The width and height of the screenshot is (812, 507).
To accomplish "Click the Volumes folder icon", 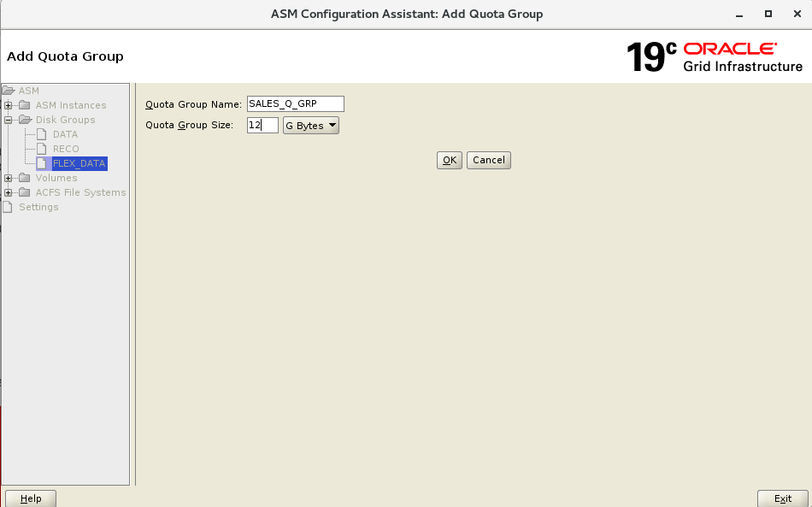I will pyautogui.click(x=24, y=178).
